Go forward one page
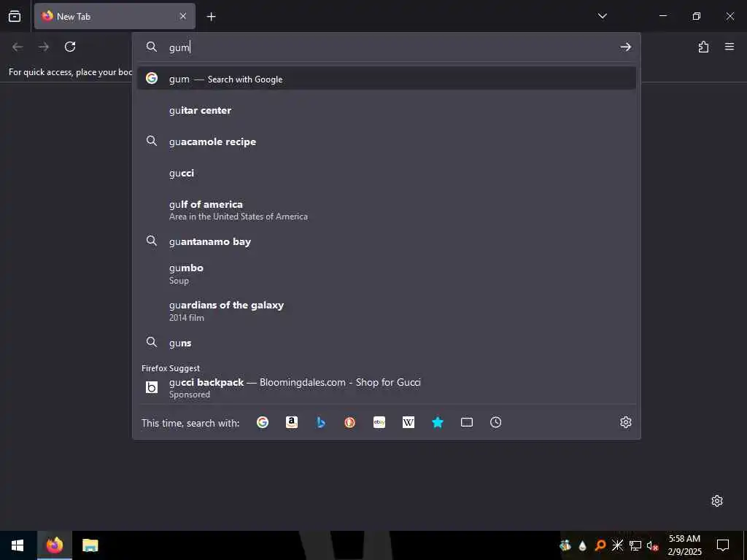Screen dimensions: 747x560 44,47
